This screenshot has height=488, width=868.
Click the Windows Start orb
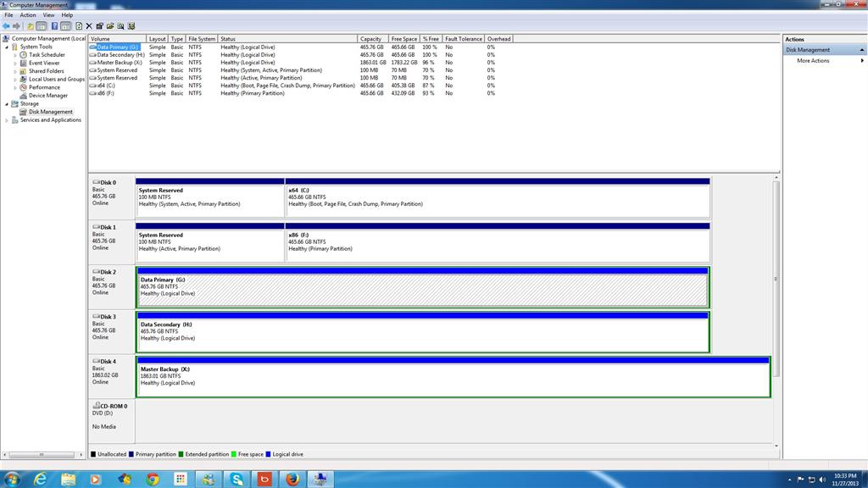click(x=12, y=480)
